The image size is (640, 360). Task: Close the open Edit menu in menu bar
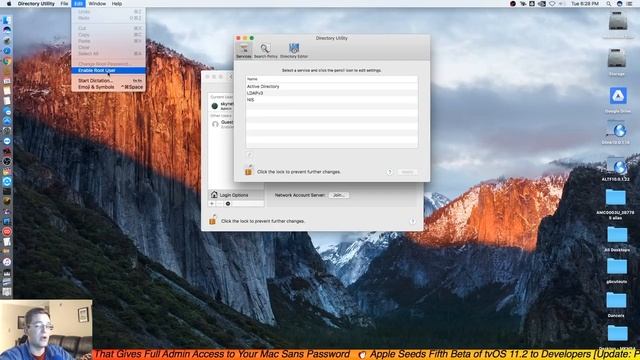[x=78, y=4]
